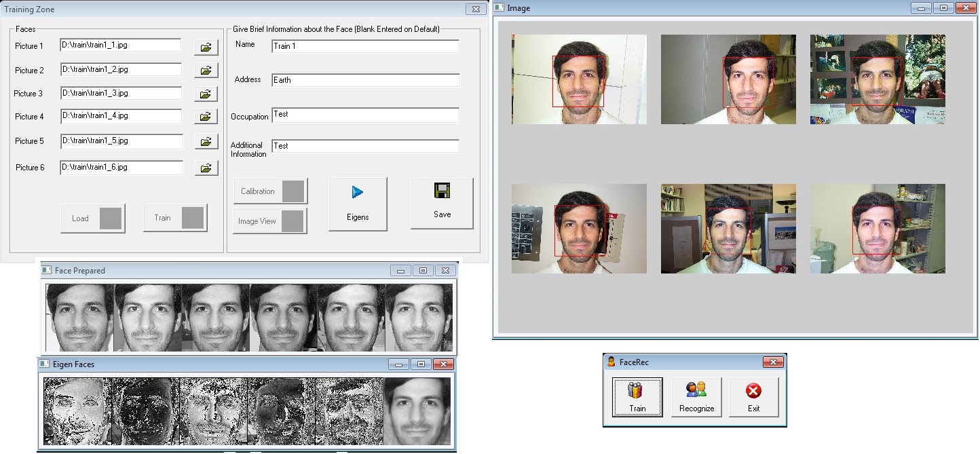Click the Recognize button with people icon
Viewport: 980px width, 454px height.
click(x=696, y=397)
